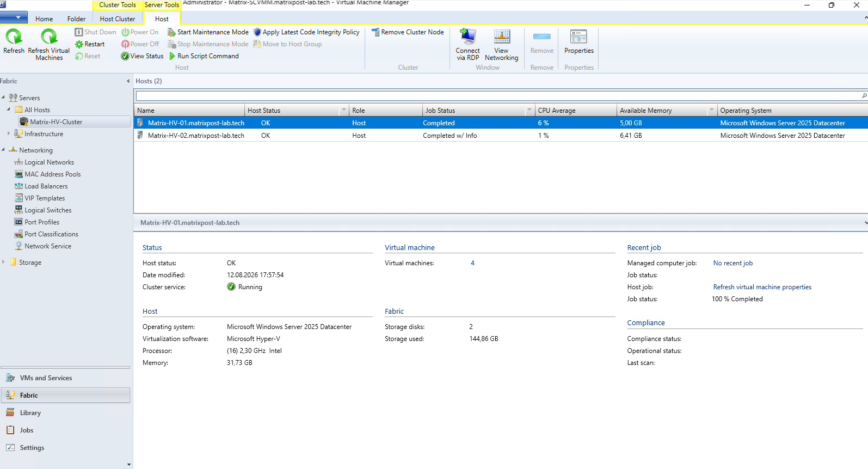Viewport: 868px width, 469px height.
Task: Click the greyed Power Off command
Action: click(x=140, y=44)
